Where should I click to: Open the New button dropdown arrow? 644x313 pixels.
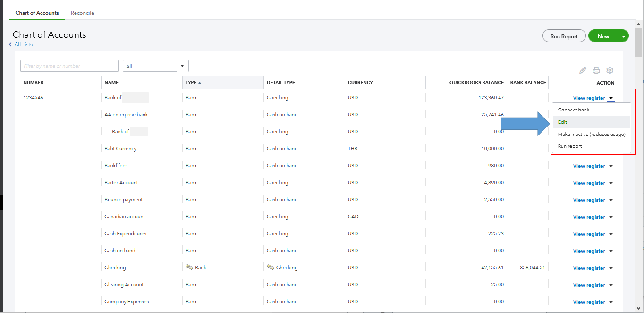pos(623,36)
